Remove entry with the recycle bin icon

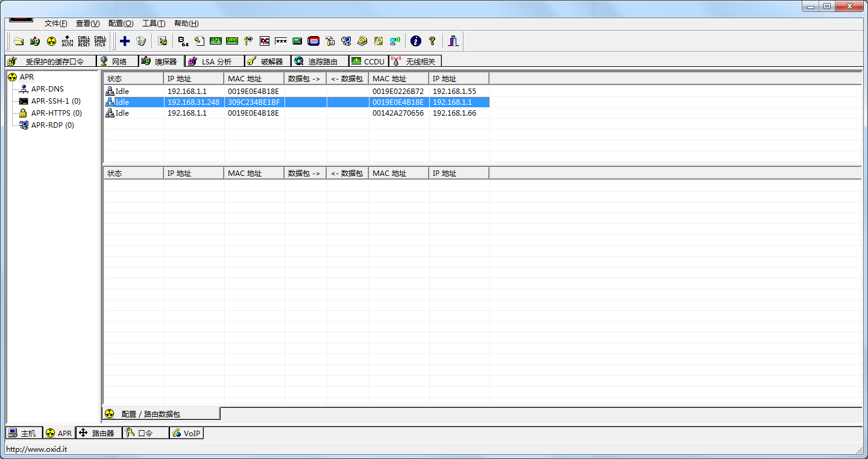pos(141,41)
